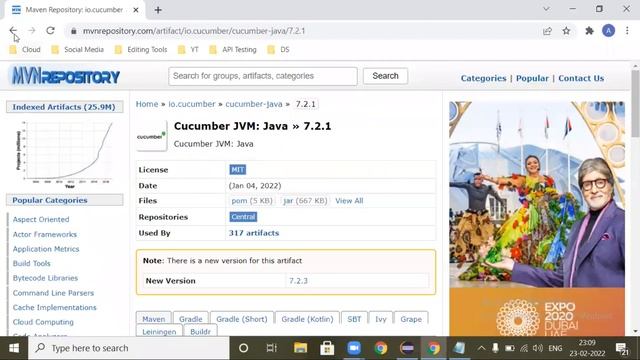Screen dimensions: 640x360
Task: Open the 317 artifacts link
Action: point(254,233)
